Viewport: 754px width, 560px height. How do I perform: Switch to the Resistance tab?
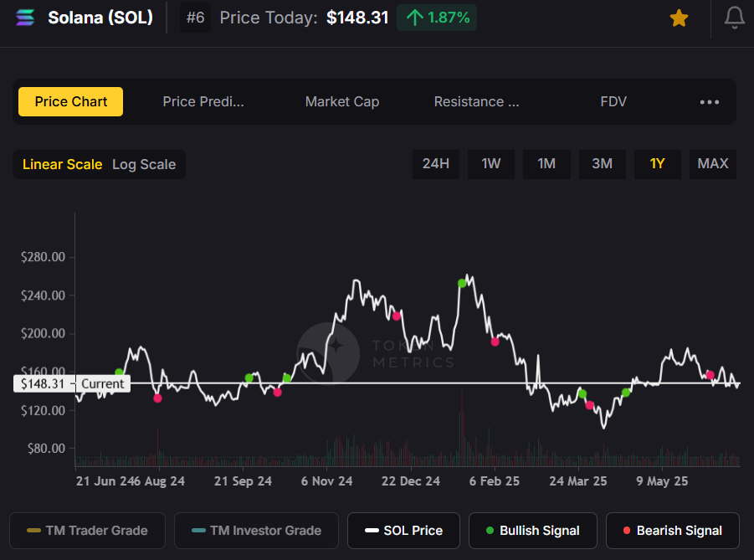476,101
